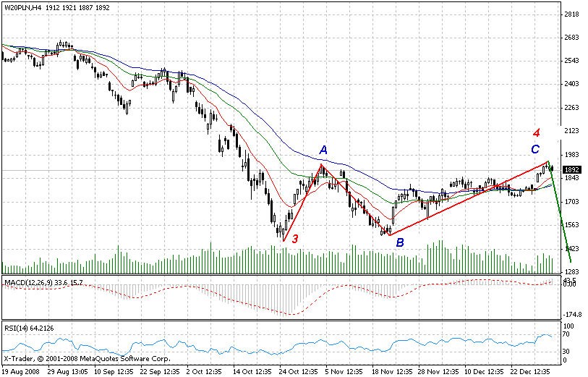Click the 29 Aug 13:05 date label
The image size is (588, 377).
coord(67,372)
